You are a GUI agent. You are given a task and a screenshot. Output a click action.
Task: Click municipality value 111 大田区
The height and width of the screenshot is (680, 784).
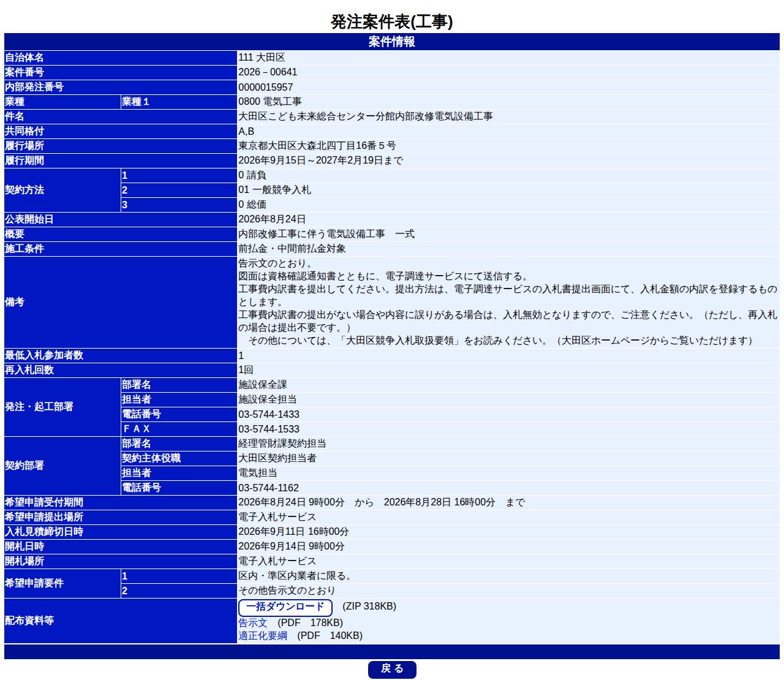point(262,58)
